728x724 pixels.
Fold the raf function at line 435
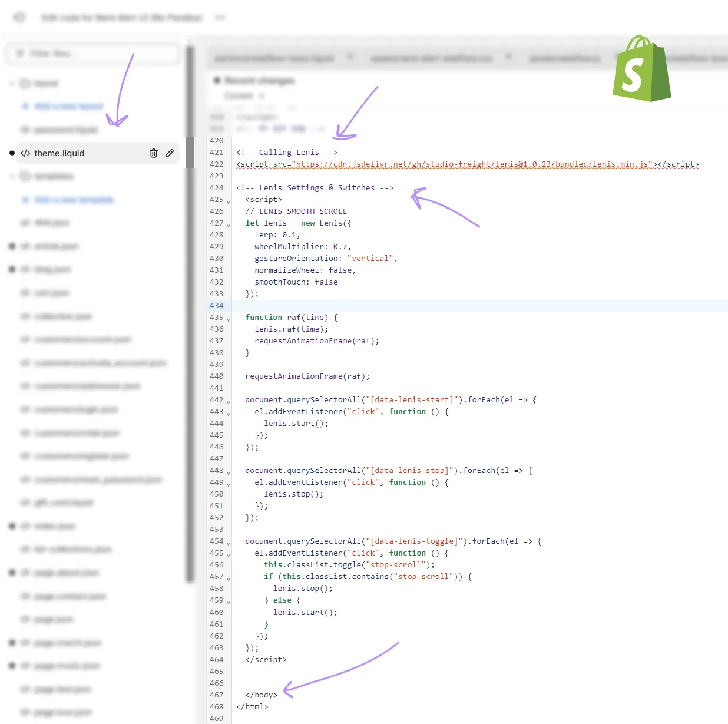(x=229, y=319)
